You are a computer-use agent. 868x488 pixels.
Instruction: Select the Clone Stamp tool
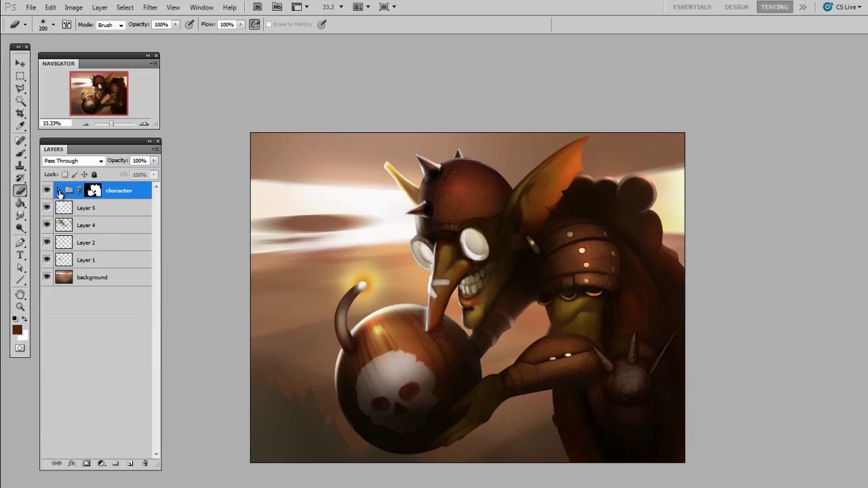[x=20, y=165]
